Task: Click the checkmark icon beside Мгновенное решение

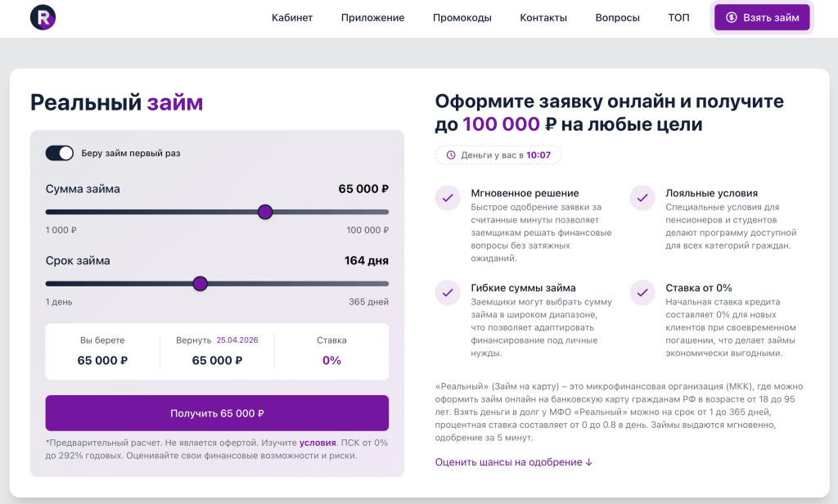Action: [x=448, y=198]
